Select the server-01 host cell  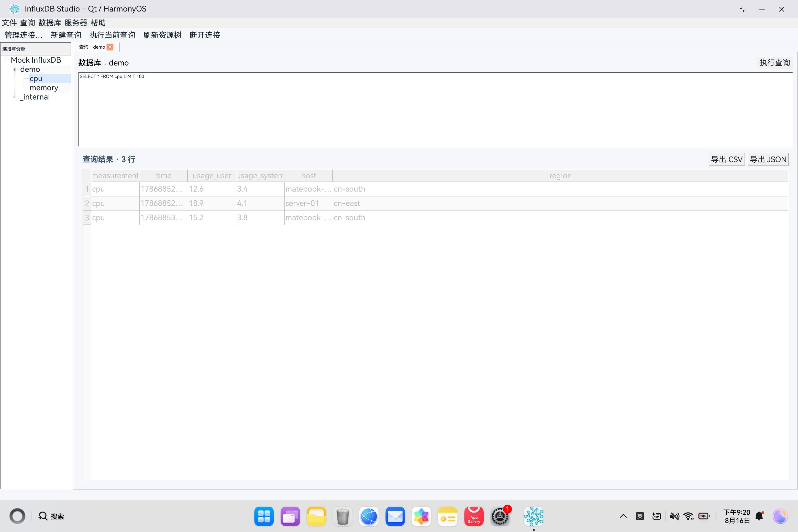pyautogui.click(x=308, y=203)
